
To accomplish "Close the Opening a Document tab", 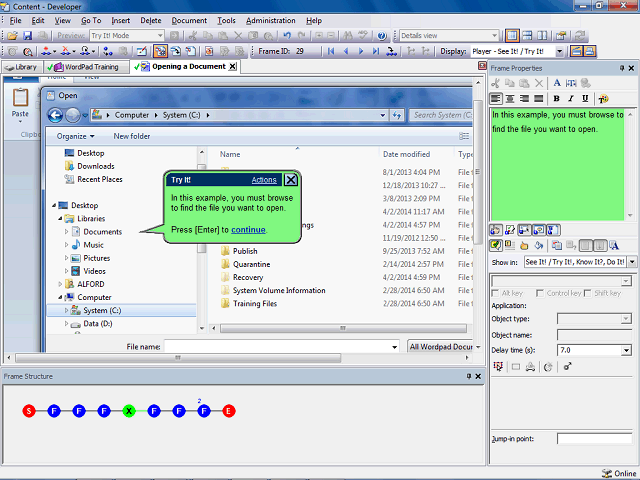I will pyautogui.click(x=232, y=67).
